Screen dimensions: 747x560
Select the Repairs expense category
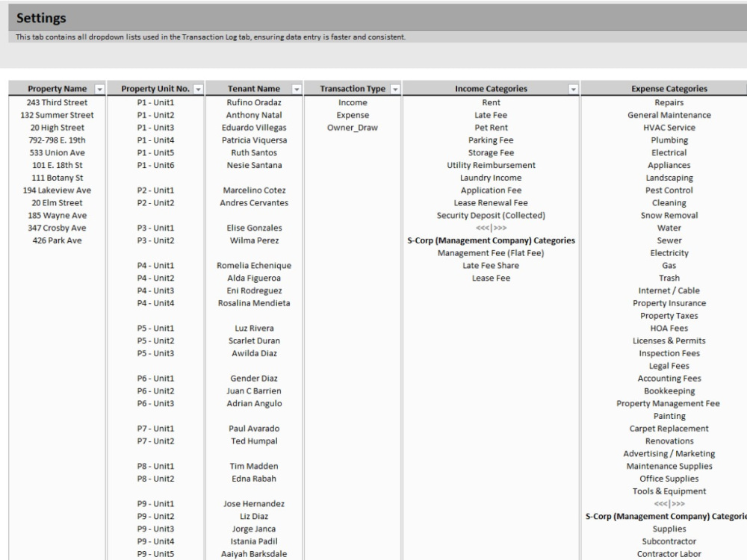pyautogui.click(x=669, y=102)
